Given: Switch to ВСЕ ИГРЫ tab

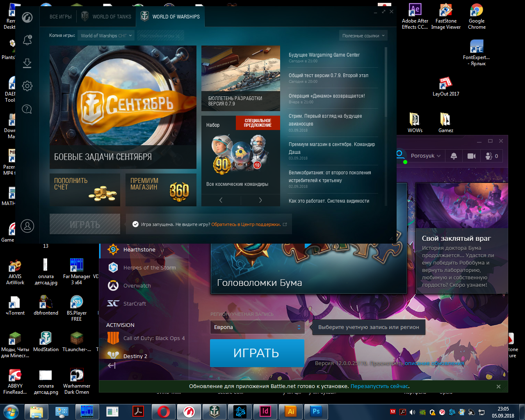Looking at the screenshot, I should click(x=61, y=17).
